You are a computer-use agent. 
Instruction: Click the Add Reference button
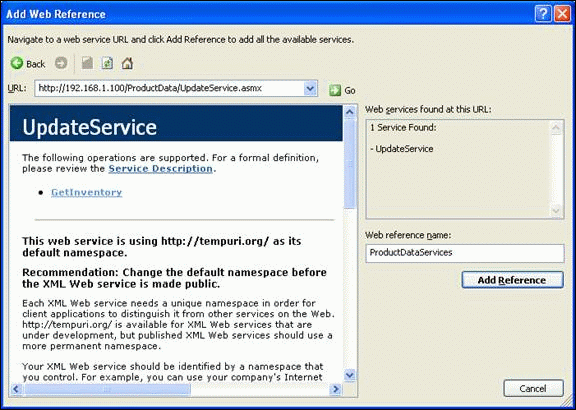tap(512, 280)
